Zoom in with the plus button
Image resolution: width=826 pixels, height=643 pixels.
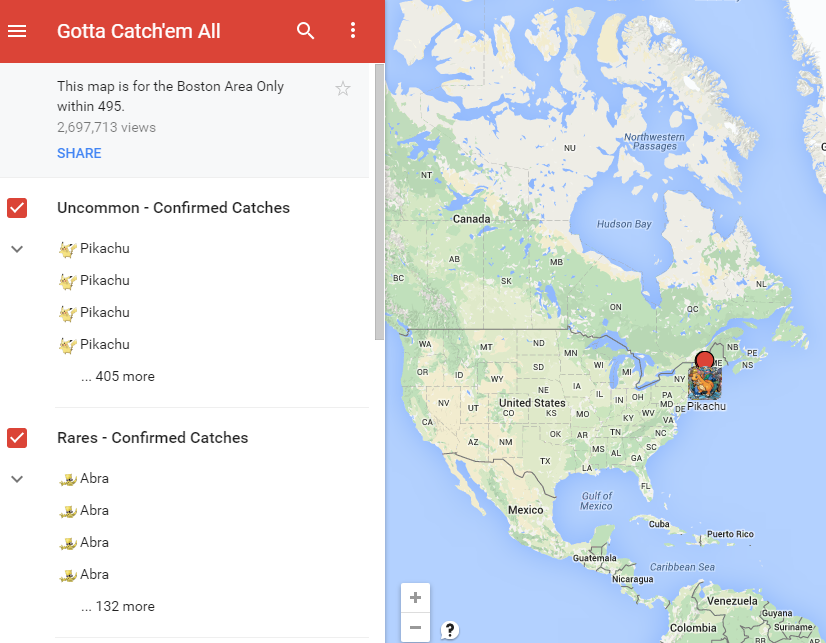[415, 598]
